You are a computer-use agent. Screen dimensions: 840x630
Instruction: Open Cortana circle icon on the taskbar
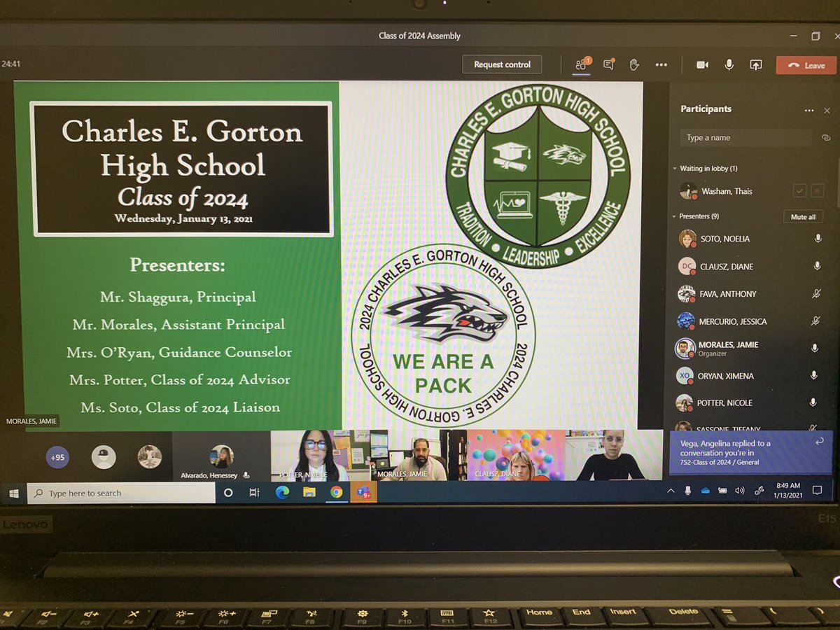227,493
